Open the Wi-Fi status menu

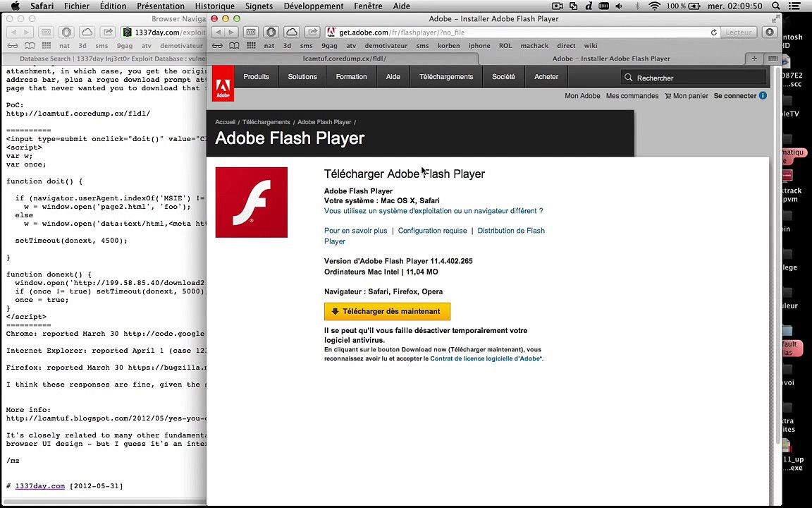(x=655, y=6)
